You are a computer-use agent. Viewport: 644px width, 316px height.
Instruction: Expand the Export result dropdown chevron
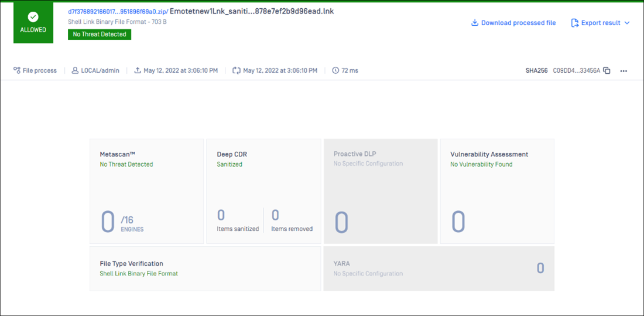pos(627,23)
